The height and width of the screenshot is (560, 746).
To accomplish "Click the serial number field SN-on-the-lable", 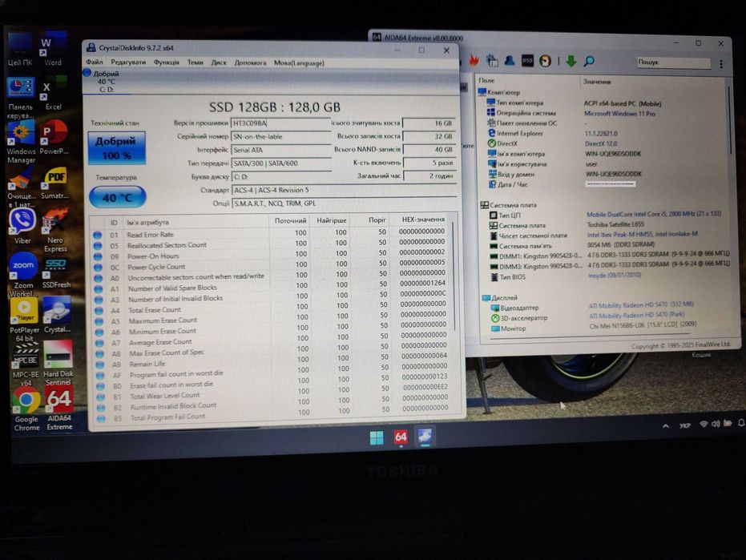I will coord(280,136).
